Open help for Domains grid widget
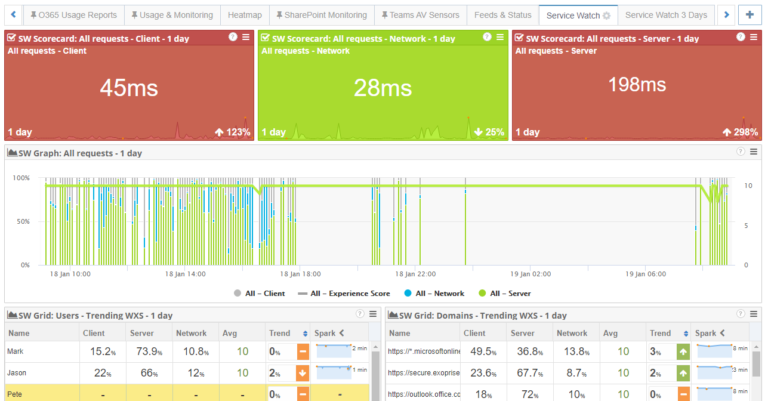The image size is (768, 401). (741, 314)
